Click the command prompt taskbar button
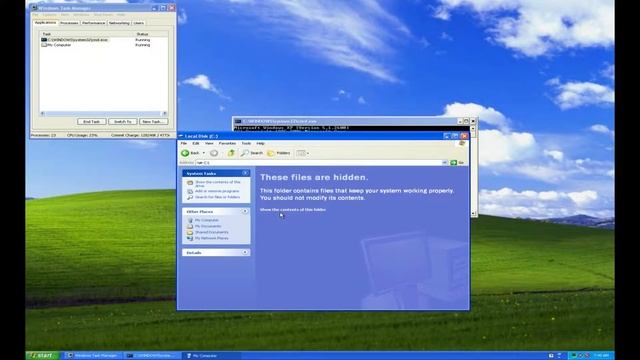This screenshot has width=640, height=360. coord(152,356)
